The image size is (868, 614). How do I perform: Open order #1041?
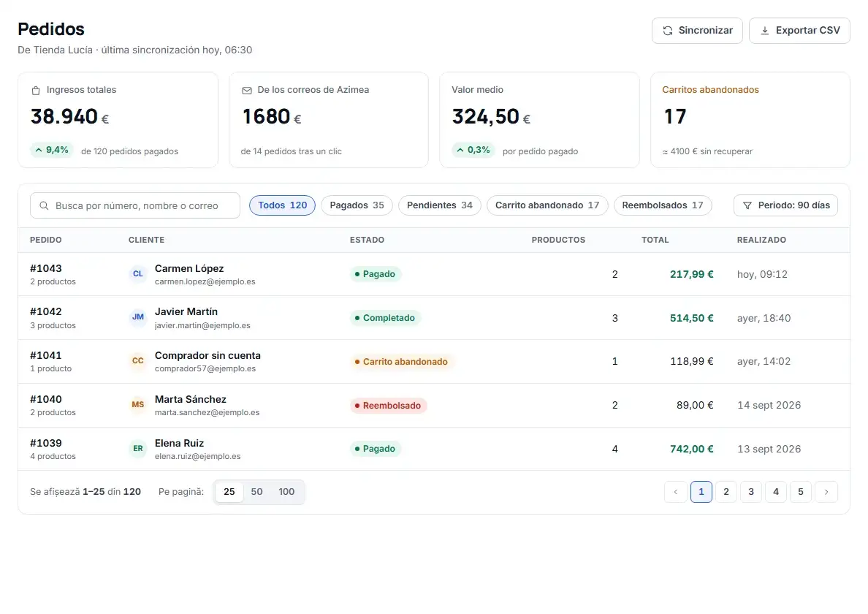tap(46, 355)
